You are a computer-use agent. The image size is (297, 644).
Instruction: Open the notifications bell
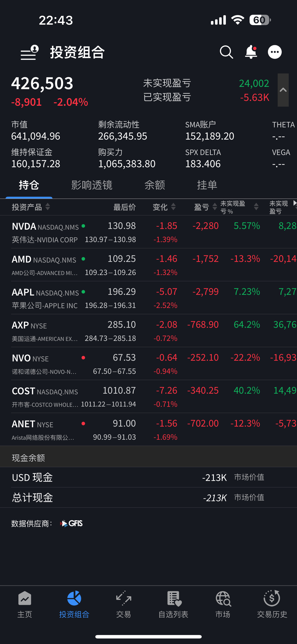pyautogui.click(x=251, y=52)
